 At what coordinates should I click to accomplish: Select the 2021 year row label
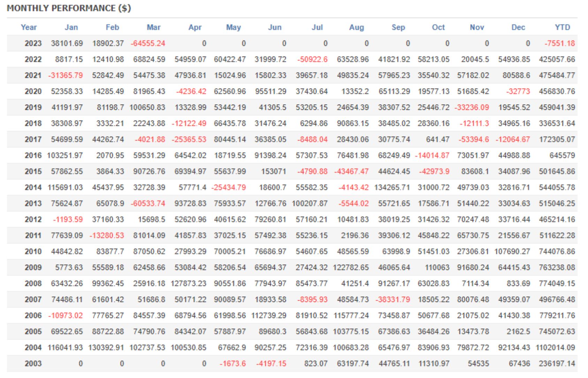click(33, 75)
